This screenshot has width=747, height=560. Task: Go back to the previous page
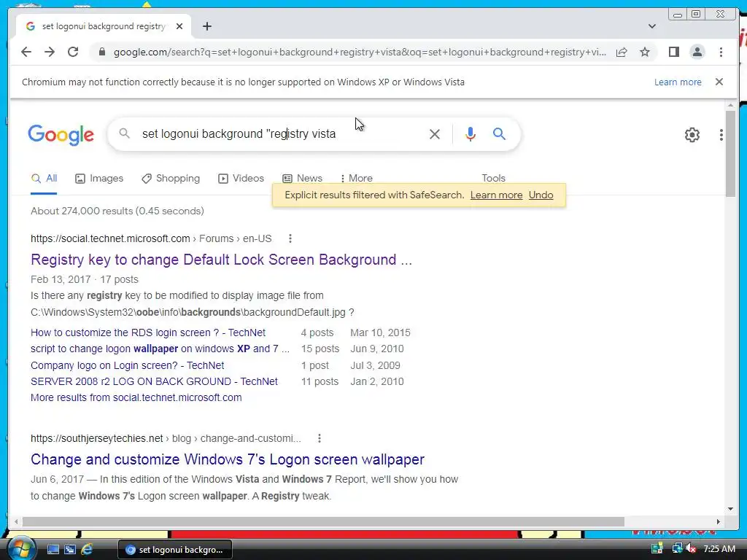pyautogui.click(x=26, y=52)
